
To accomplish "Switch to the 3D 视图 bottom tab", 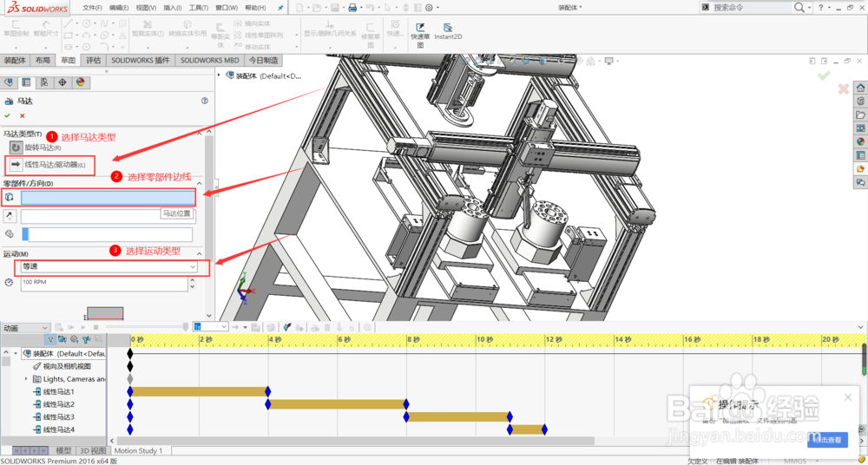I will pos(93,450).
